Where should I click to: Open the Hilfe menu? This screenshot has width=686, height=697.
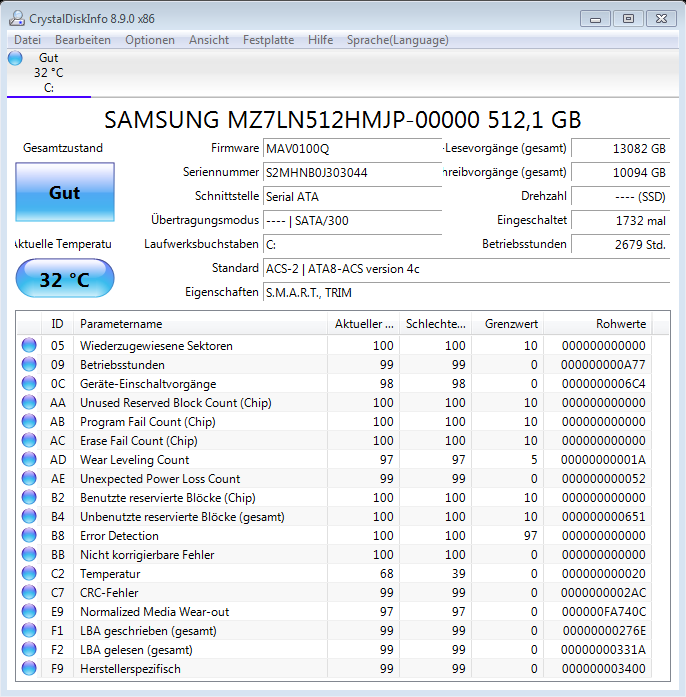point(321,40)
